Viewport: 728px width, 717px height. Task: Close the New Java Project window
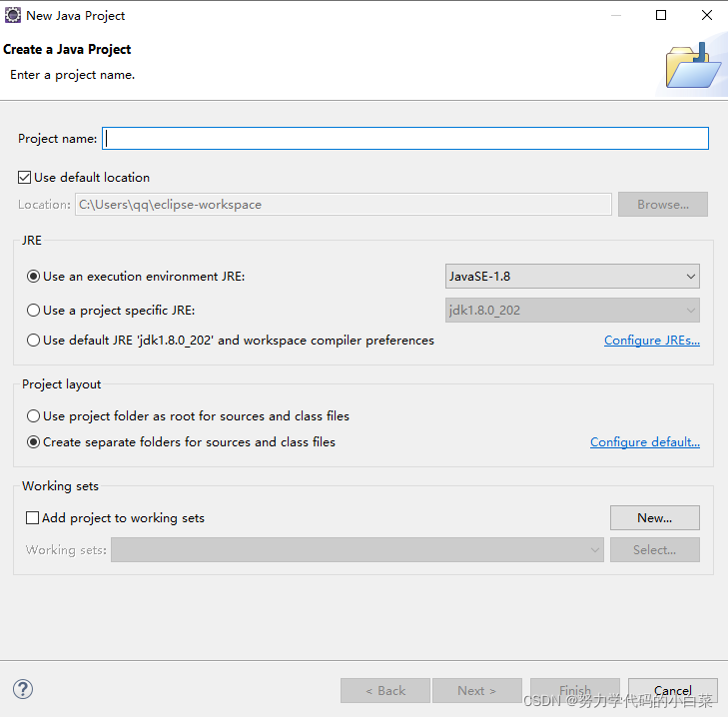pyautogui.click(x=707, y=15)
